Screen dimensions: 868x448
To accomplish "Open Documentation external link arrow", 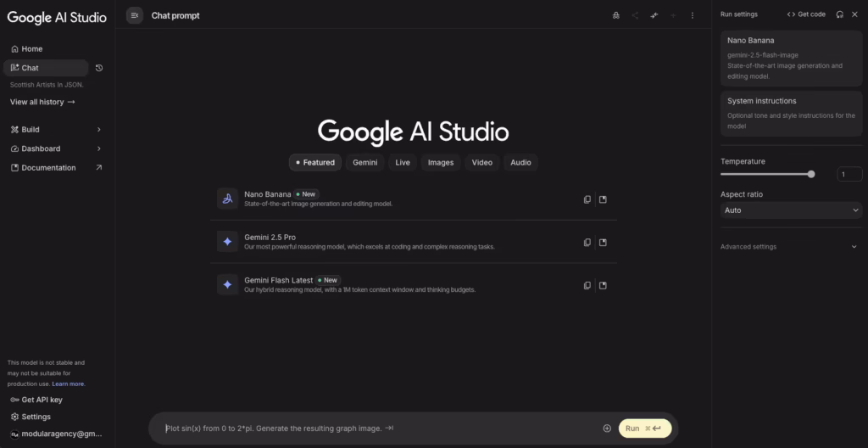I will coord(99,167).
